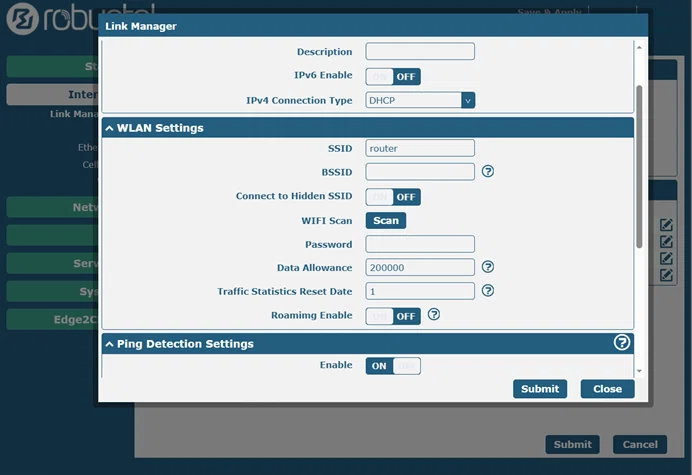Open the System menu in sidebar
Image resolution: width=692 pixels, height=475 pixels.
[x=53, y=292]
